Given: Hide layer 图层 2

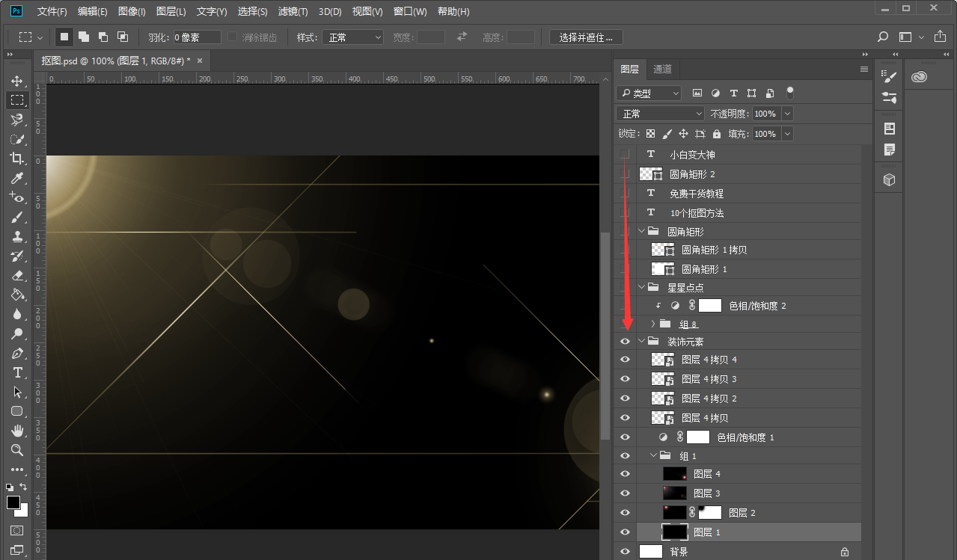Looking at the screenshot, I should [x=625, y=513].
